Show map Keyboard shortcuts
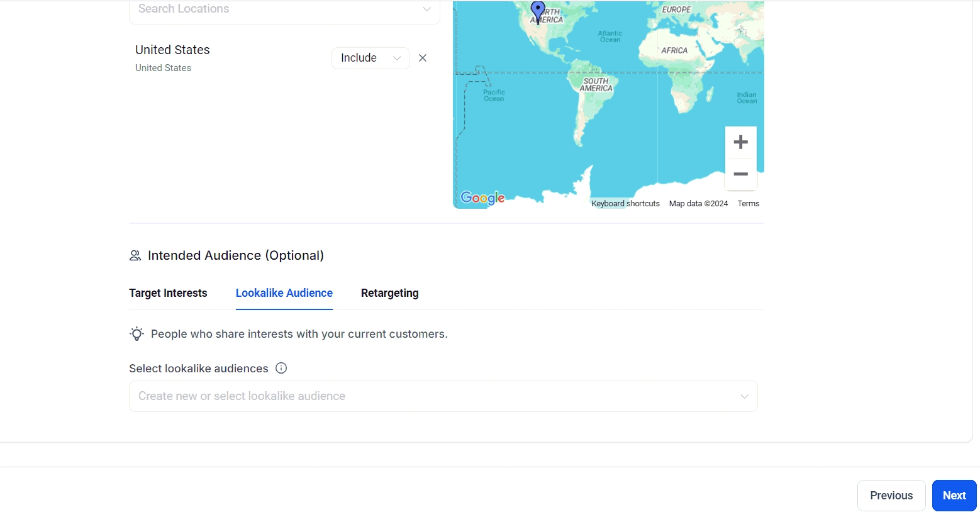 [625, 204]
